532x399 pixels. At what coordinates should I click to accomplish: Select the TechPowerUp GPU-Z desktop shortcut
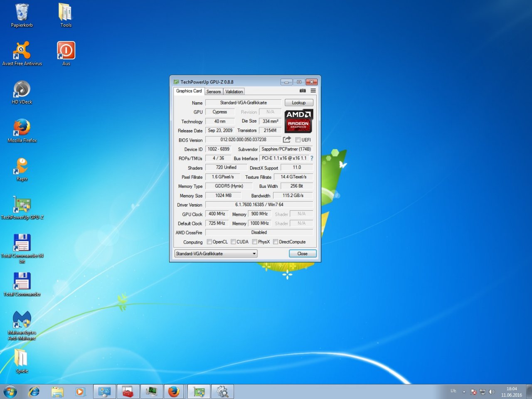[22, 208]
